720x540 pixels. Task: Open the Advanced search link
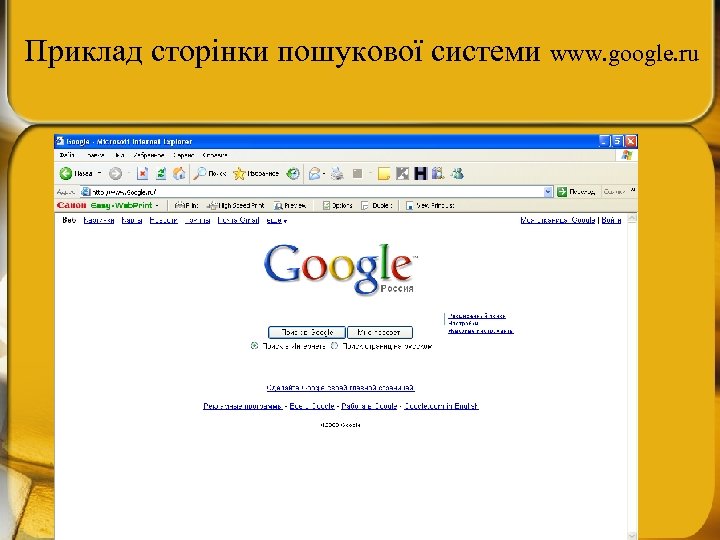coord(477,316)
